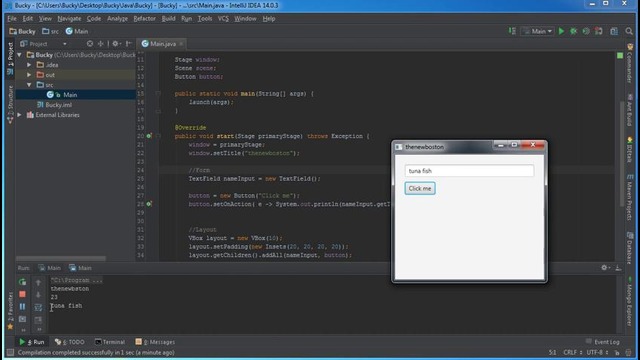Viewport: 640px width, 360px height.
Task: Click the tuna fish text field
Action: click(x=469, y=171)
